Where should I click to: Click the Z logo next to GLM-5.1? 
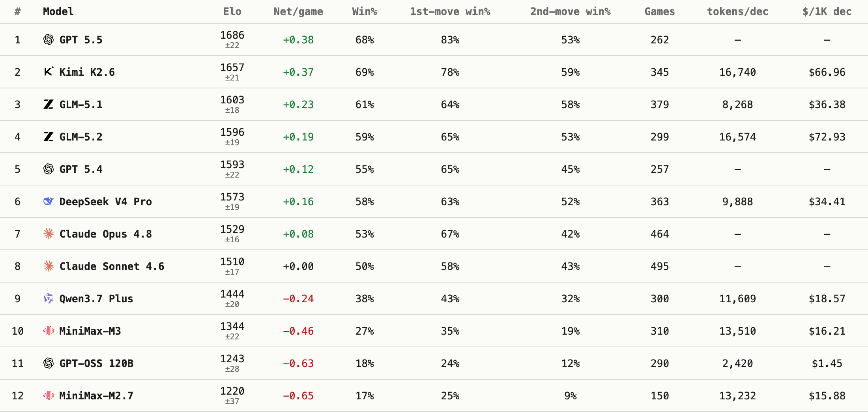[49, 104]
